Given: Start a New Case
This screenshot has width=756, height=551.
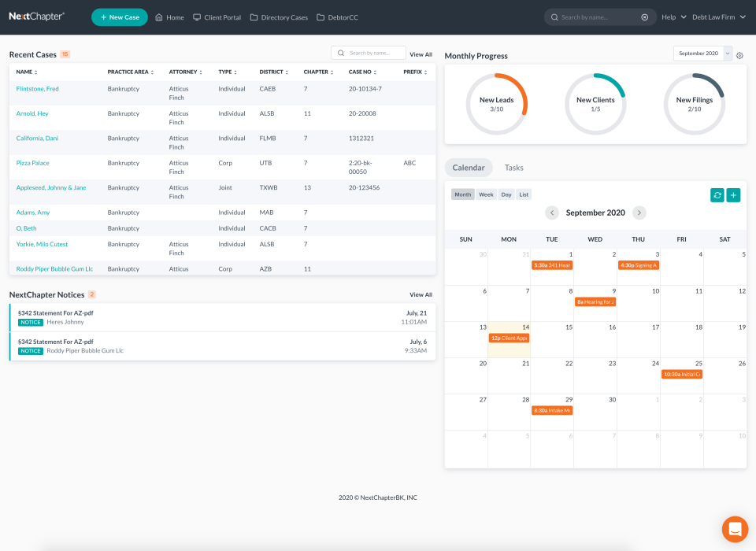Looking at the screenshot, I should click(119, 17).
